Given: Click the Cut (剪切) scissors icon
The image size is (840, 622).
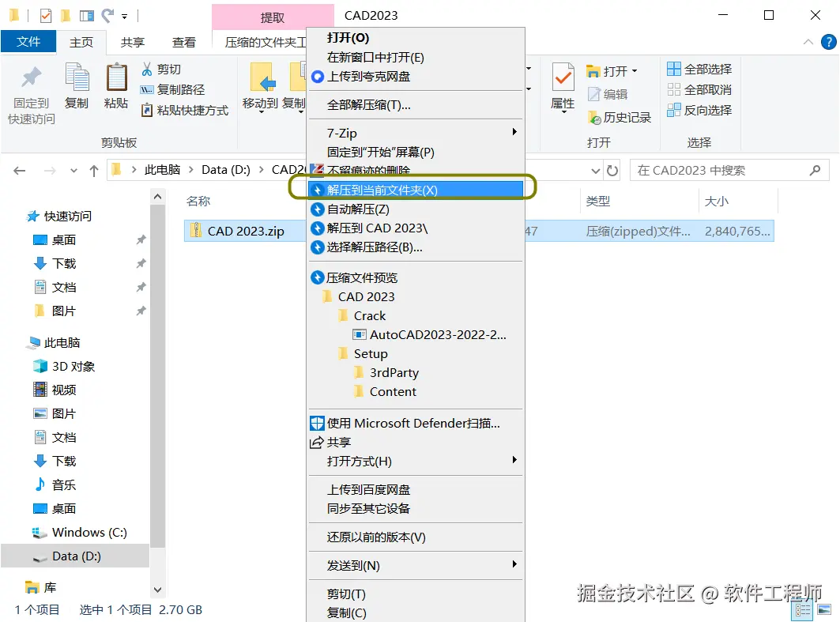Looking at the screenshot, I should coord(147,69).
